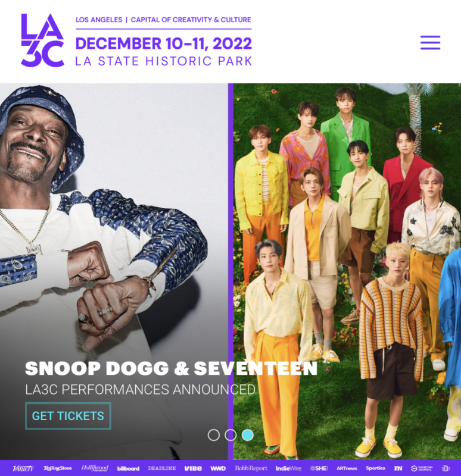
Task: Select the second carousel slide dot
Action: pos(230,435)
